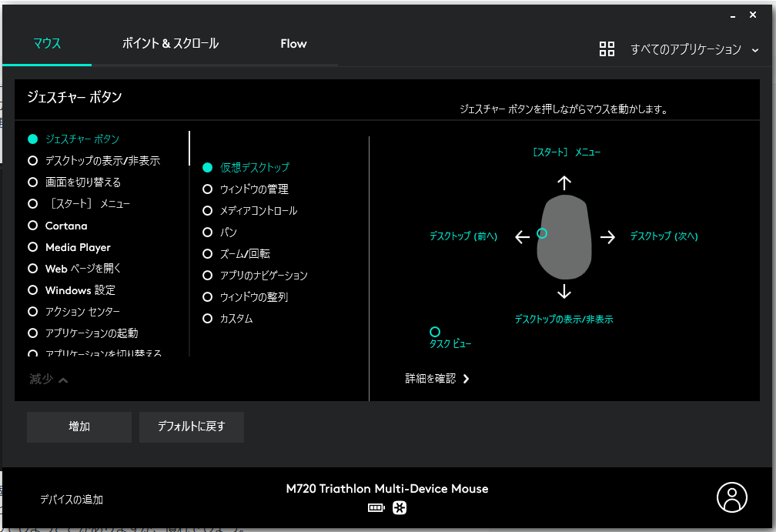Screen dimensions: 776x532
Task: Click the gray mouse diagram
Action: pos(564,239)
